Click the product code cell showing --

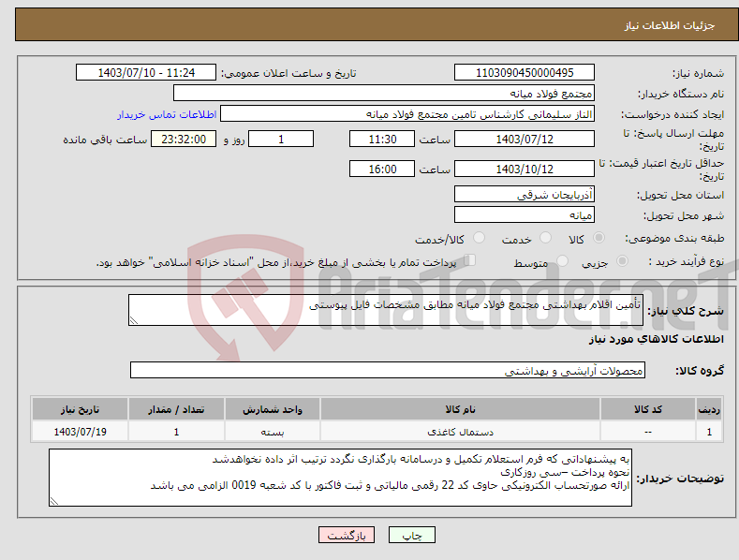[x=648, y=432]
